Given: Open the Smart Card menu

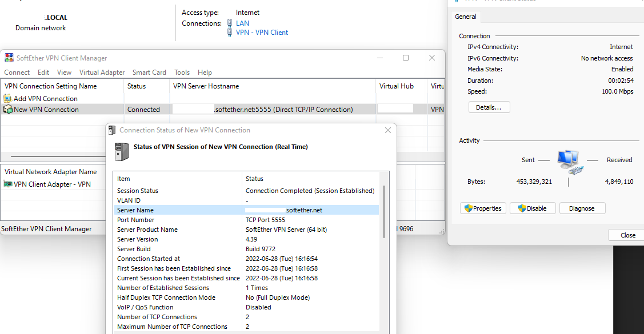Looking at the screenshot, I should point(149,72).
